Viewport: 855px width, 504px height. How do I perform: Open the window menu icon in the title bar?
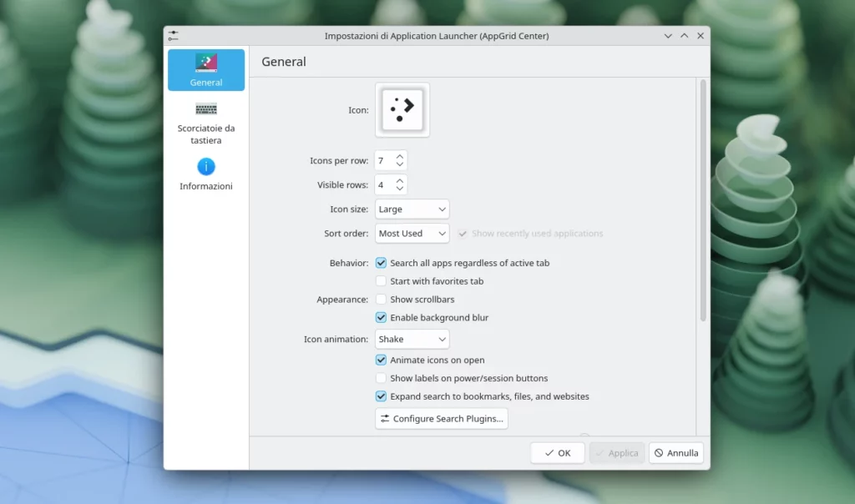point(173,35)
